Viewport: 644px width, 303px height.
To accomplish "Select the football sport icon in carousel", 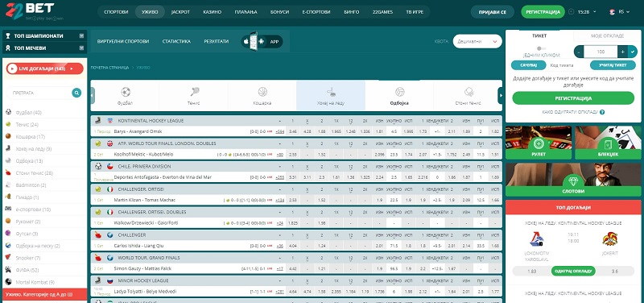I will click(x=126, y=92).
